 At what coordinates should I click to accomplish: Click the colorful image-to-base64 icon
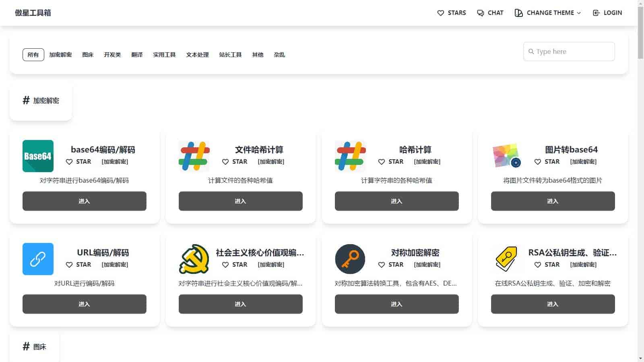coord(506,156)
